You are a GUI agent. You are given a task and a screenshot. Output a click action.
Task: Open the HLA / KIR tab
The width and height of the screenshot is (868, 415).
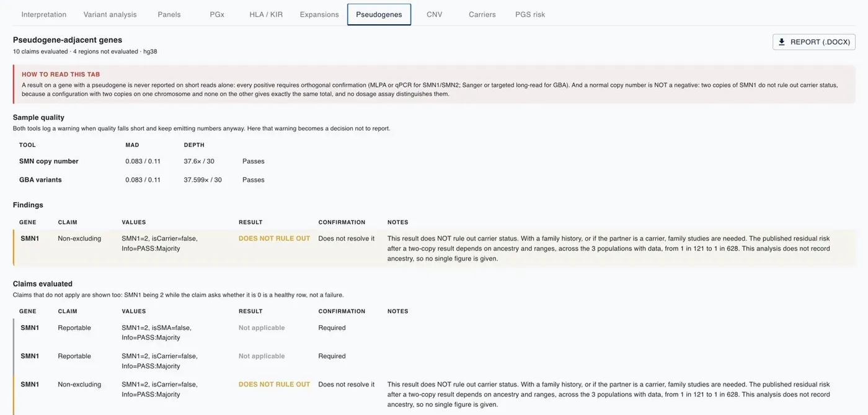click(266, 14)
